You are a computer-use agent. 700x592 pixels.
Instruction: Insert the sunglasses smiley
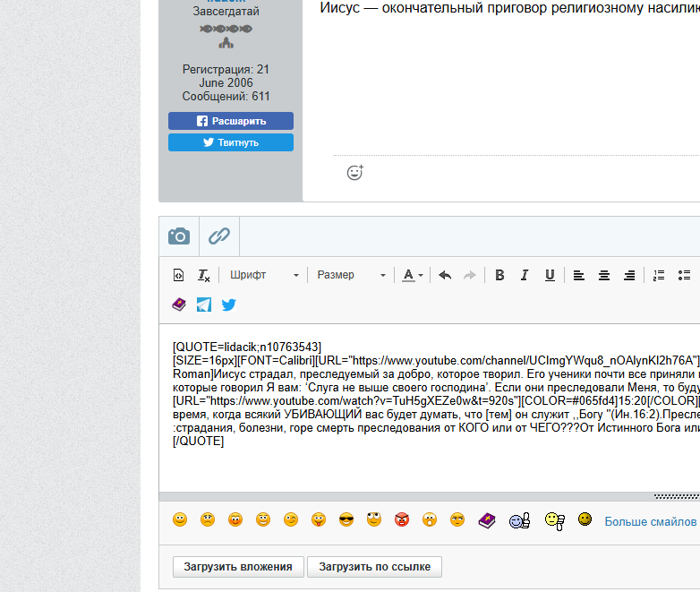[x=346, y=519]
